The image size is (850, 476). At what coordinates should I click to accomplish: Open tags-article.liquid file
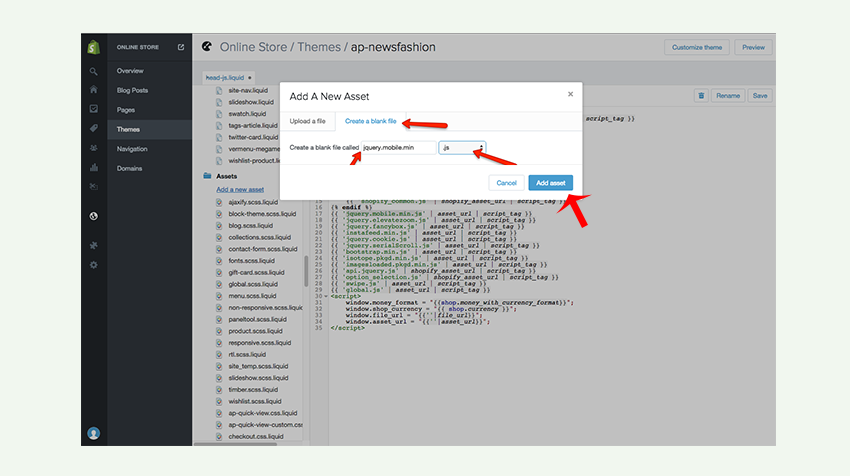pos(253,125)
